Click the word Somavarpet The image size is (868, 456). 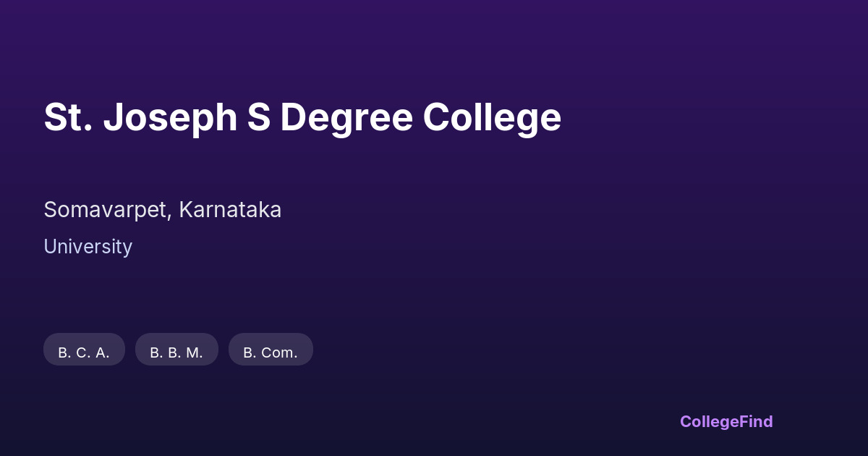(106, 210)
